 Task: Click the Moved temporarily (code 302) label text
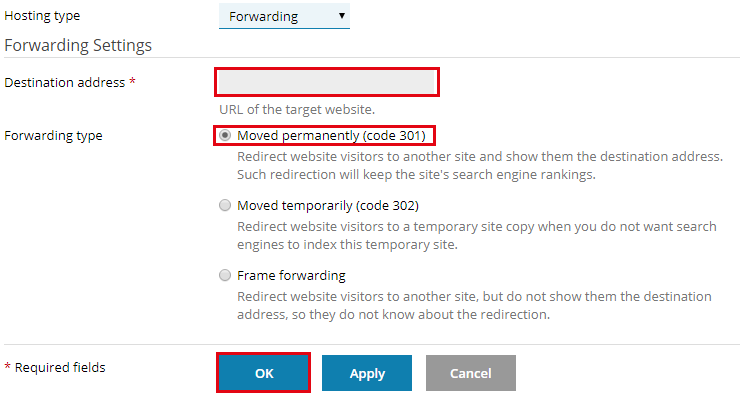328,205
